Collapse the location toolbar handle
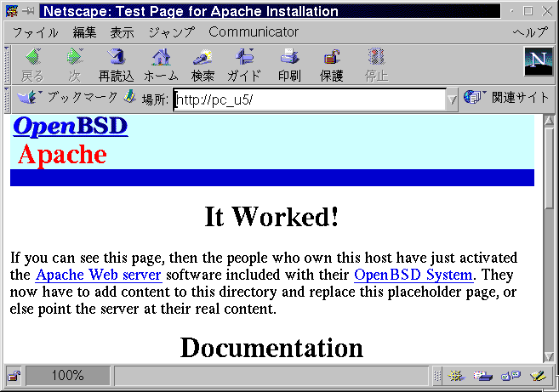 pos(7,99)
